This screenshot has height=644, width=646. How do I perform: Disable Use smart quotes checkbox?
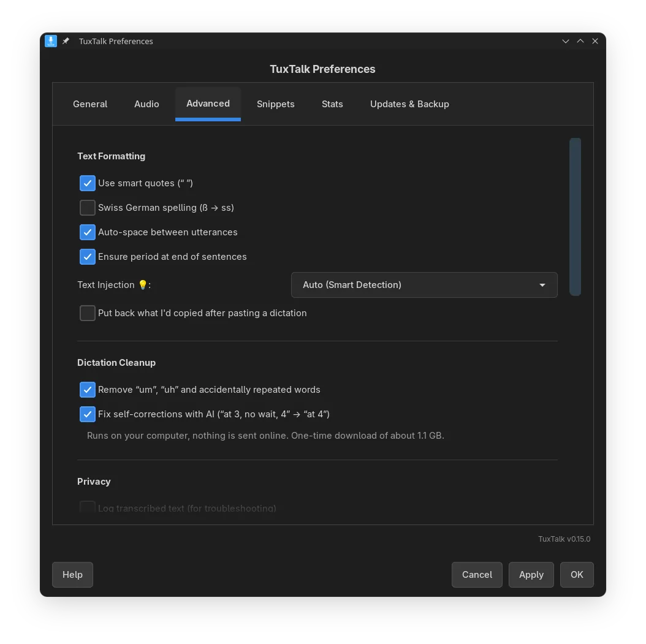[88, 183]
